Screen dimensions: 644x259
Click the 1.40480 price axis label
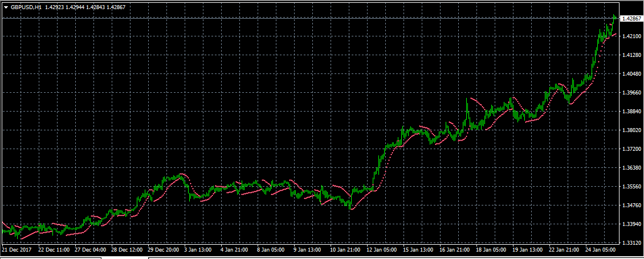pos(630,74)
